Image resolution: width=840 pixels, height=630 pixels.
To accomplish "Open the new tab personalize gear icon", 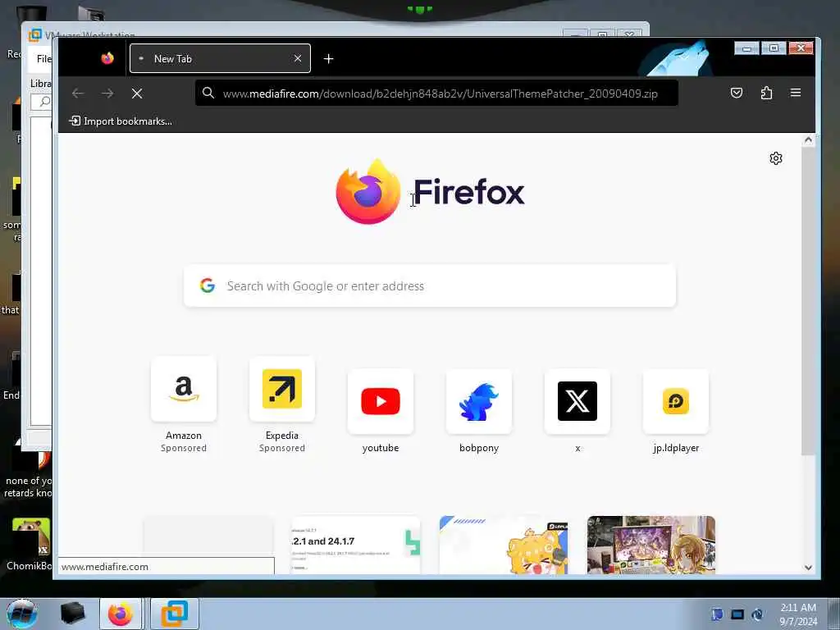I will coord(776,158).
